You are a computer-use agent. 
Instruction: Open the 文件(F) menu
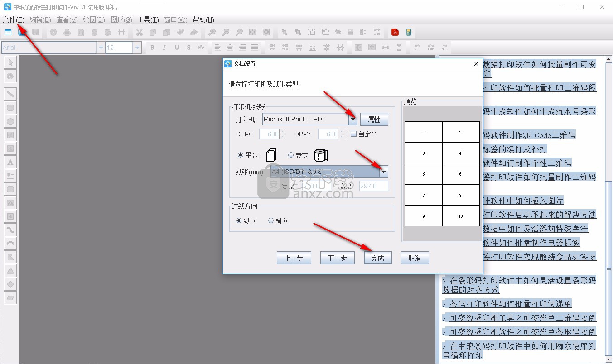[x=14, y=19]
